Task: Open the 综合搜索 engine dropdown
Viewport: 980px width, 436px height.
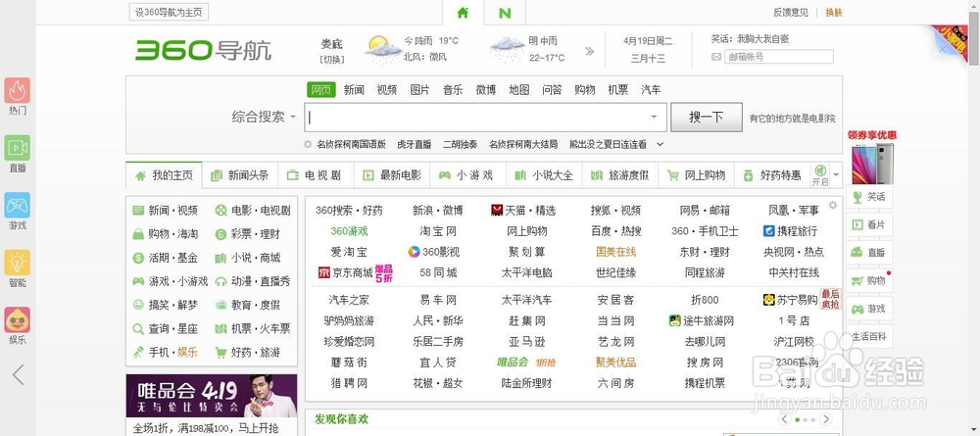Action: coord(263,117)
